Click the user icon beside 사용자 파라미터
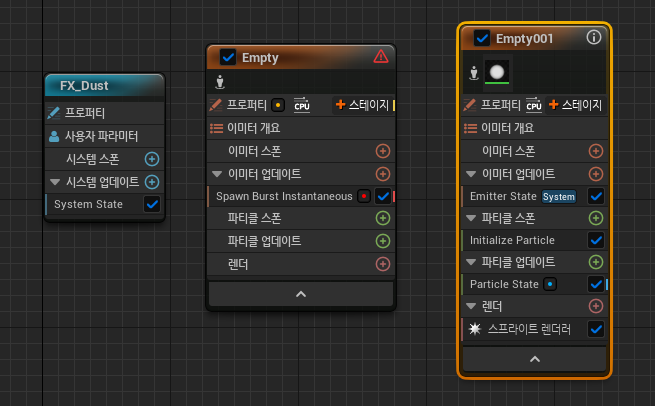This screenshot has height=406, width=655. (x=54, y=136)
